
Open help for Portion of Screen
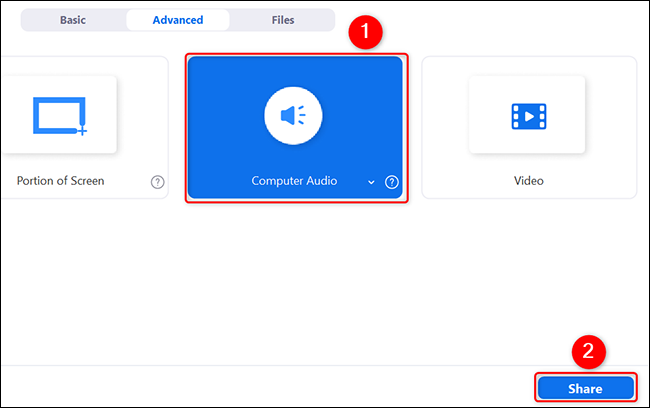157,182
